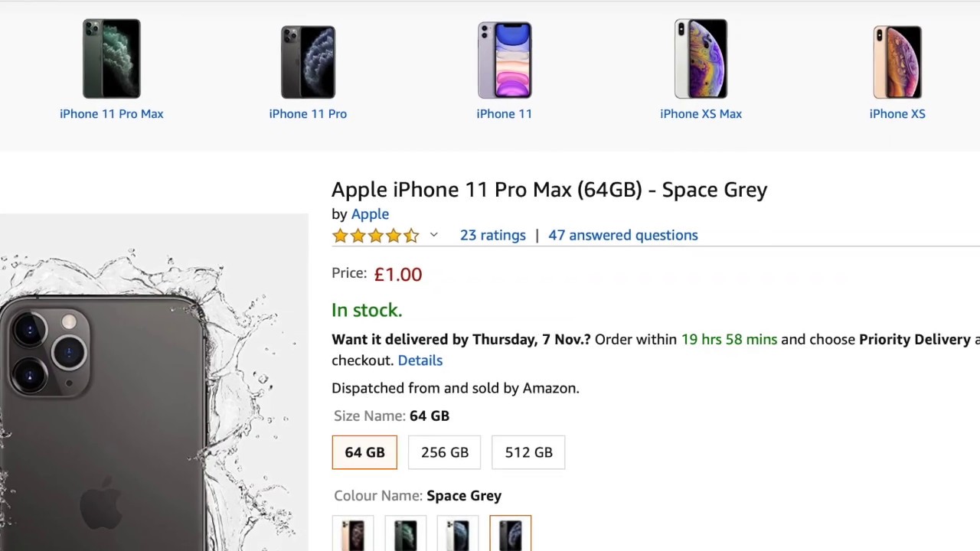980x551 pixels.
Task: View the 47 answered questions
Action: (x=622, y=236)
